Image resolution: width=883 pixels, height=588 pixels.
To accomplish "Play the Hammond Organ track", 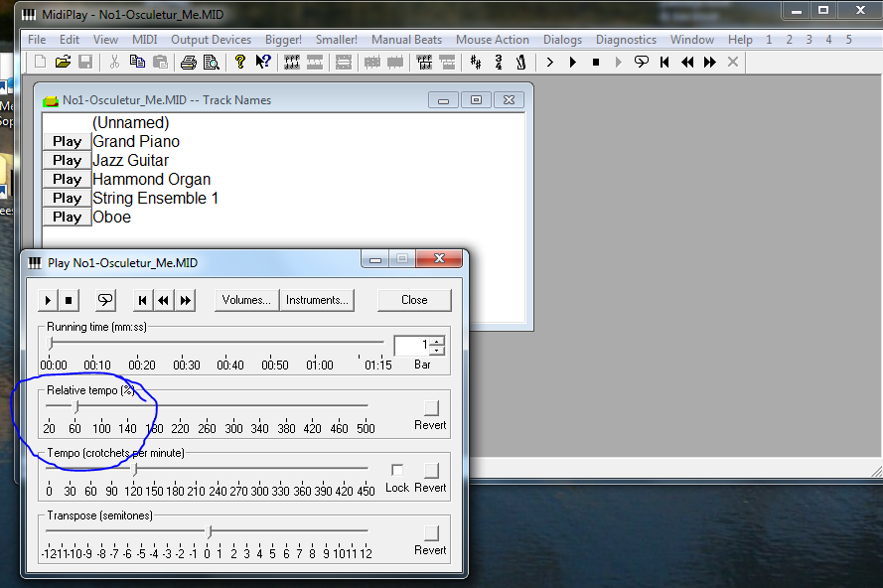I will click(x=67, y=180).
